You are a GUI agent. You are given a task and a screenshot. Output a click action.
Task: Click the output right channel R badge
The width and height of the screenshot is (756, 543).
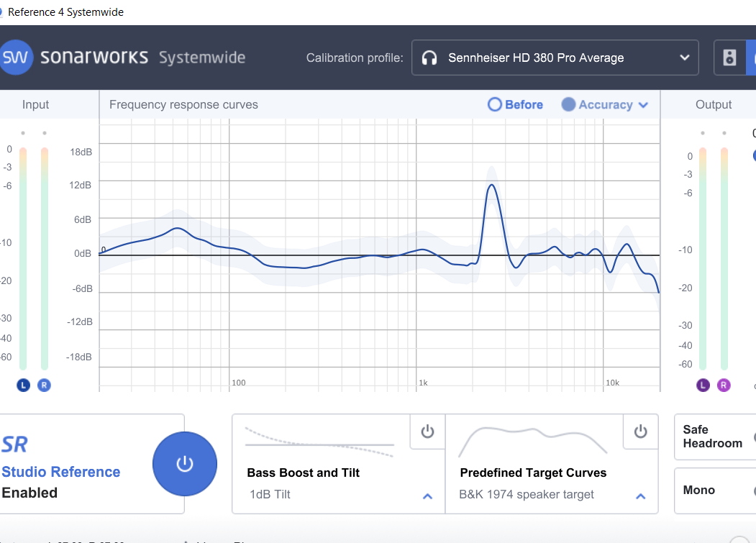724,385
